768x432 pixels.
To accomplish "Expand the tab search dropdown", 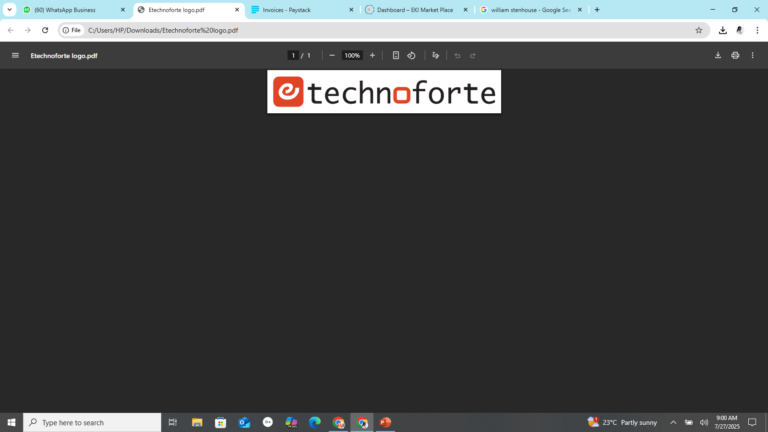I will 9,10.
